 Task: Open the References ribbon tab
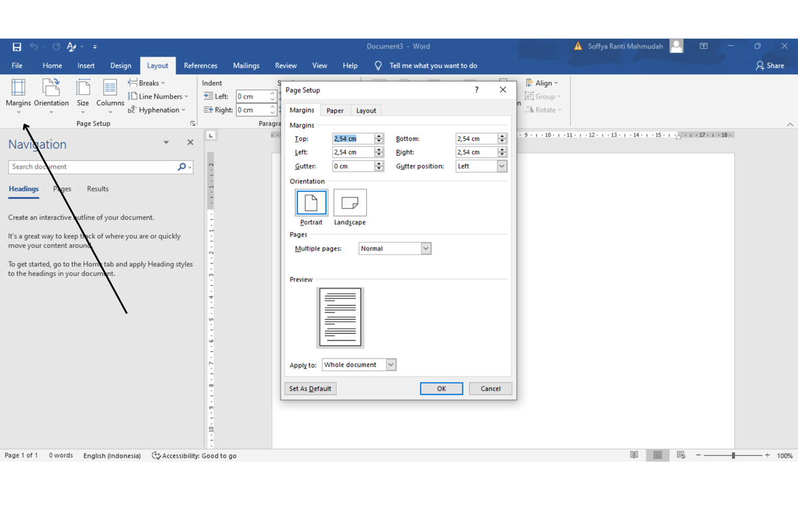coord(200,66)
